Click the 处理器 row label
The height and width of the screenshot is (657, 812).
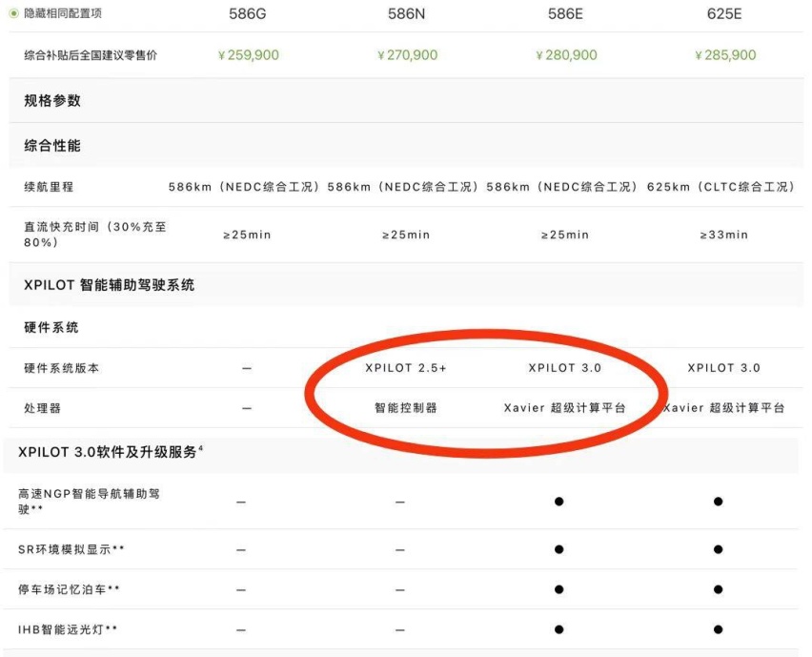click(x=43, y=408)
